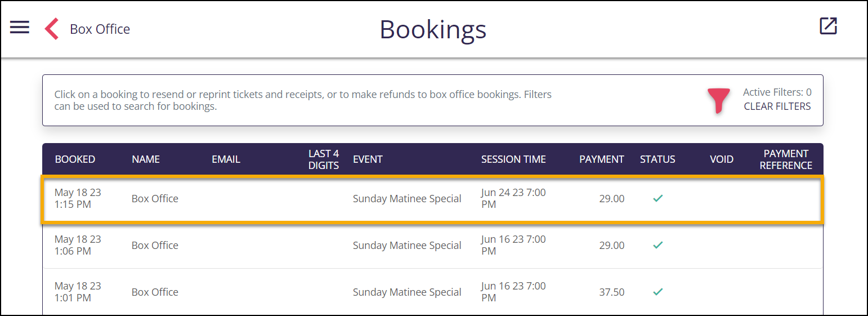Image resolution: width=868 pixels, height=316 pixels.
Task: Go back using the red chevron arrow
Action: (52, 29)
